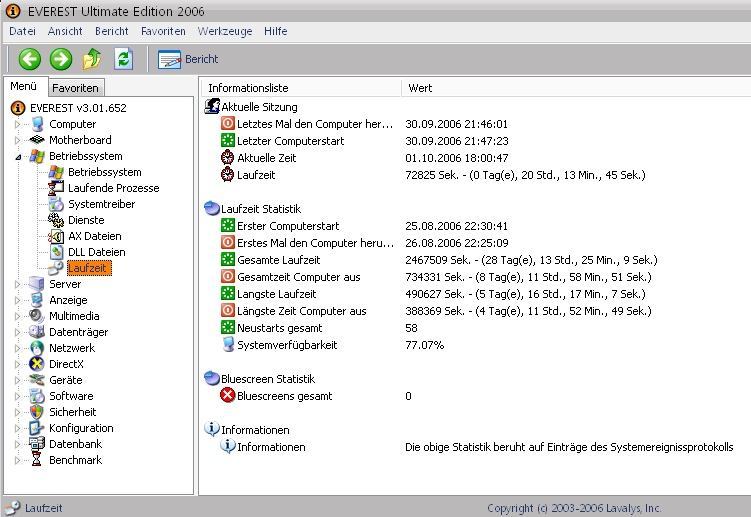Click the Dienste gears icon
751x517 pixels.
pos(56,220)
